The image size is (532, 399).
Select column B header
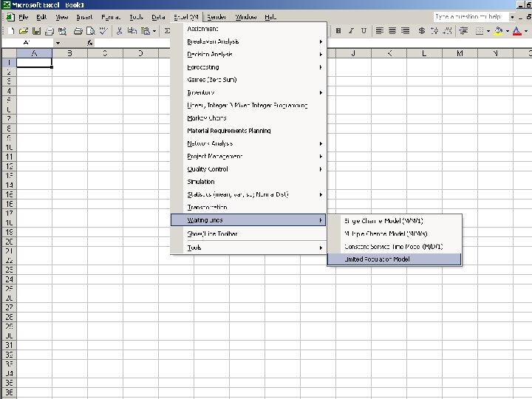coord(69,53)
